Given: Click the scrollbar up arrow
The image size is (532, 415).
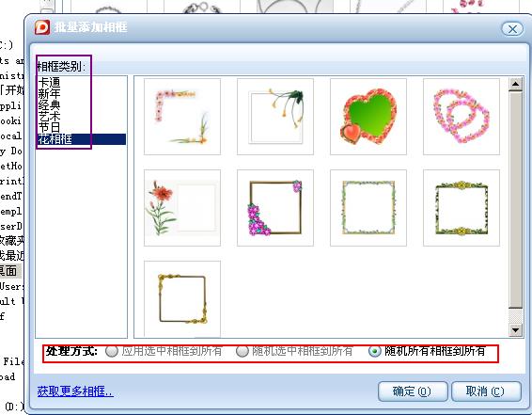Looking at the screenshot, I should pos(516,84).
